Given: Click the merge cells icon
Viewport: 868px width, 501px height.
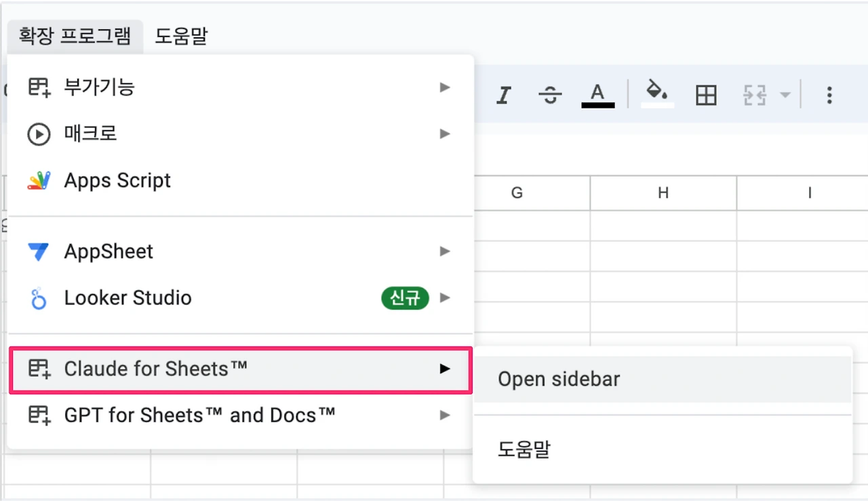Looking at the screenshot, I should [x=755, y=96].
